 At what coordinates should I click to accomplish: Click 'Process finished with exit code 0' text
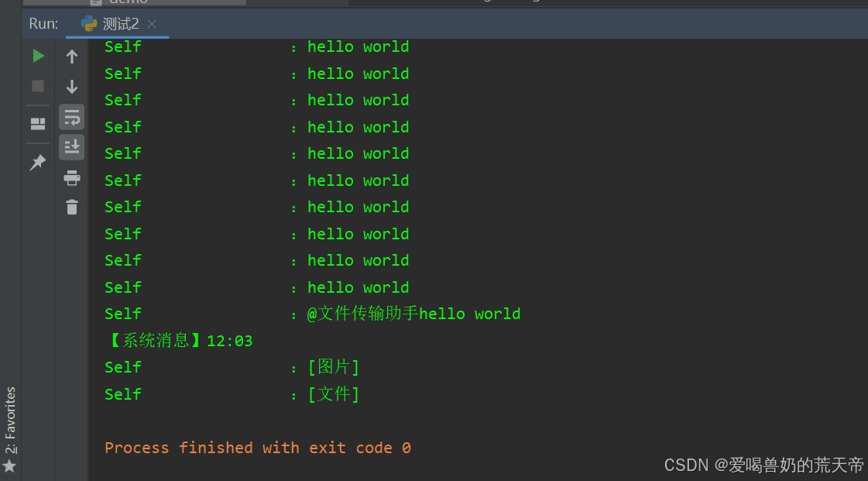click(x=258, y=448)
